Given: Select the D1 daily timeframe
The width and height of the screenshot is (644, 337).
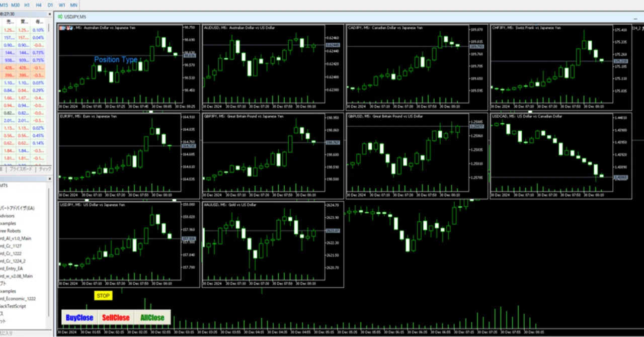Looking at the screenshot, I should (x=50, y=5).
